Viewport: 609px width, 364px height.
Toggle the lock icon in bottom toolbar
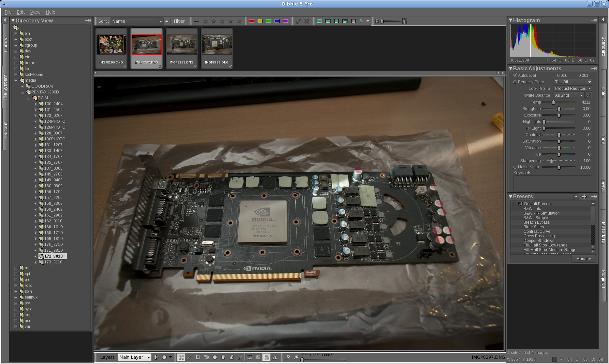pyautogui.click(x=267, y=357)
